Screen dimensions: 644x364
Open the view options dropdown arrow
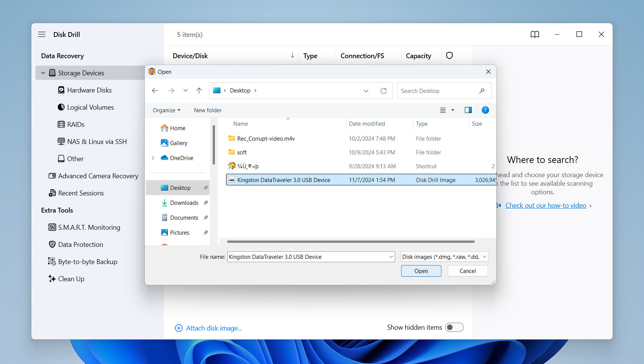tap(453, 110)
